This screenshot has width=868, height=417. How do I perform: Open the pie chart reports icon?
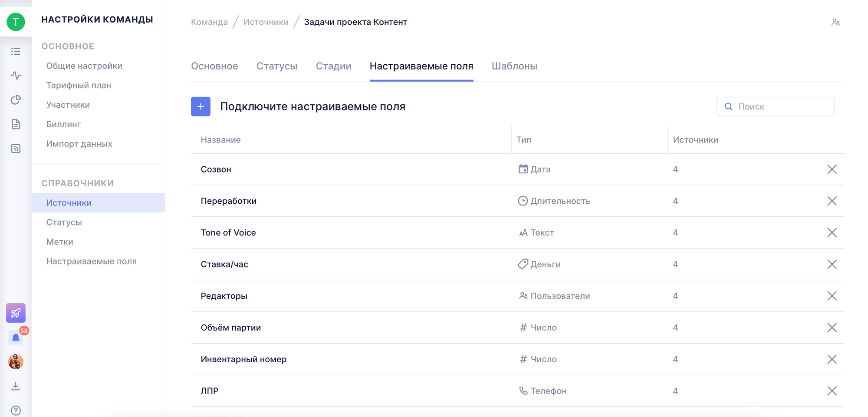pyautogui.click(x=16, y=100)
